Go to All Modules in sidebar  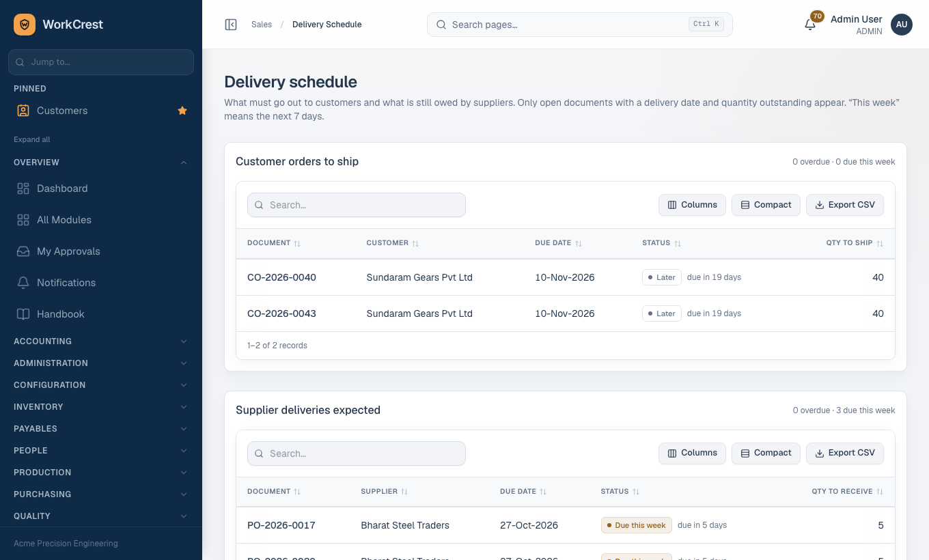[101, 220]
